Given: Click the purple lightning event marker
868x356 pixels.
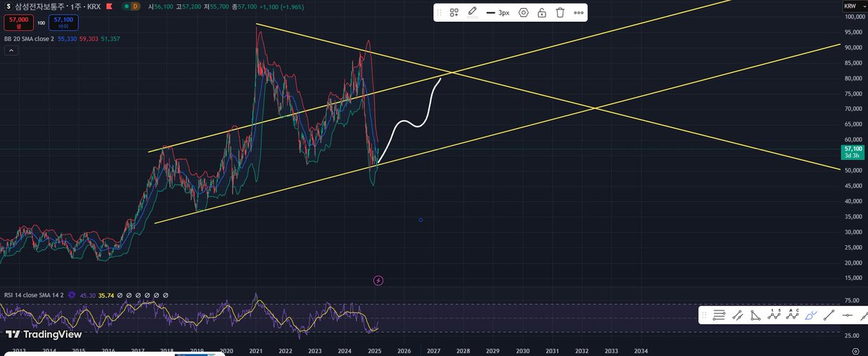Looking at the screenshot, I should tap(378, 280).
